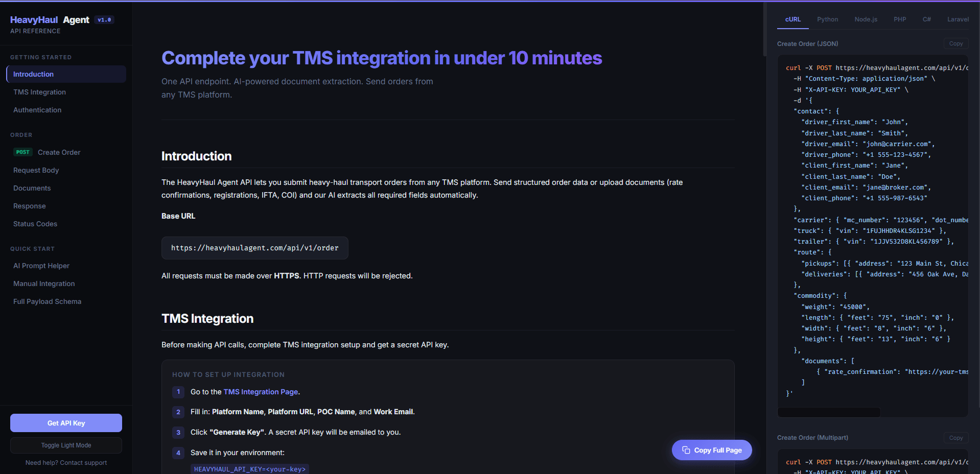Open Documents sidebar entry
The image size is (980, 474).
[66, 188]
